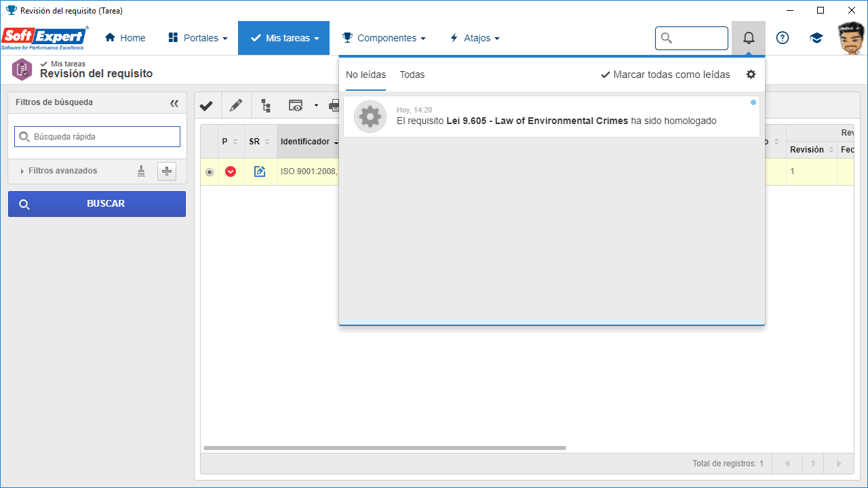The height and width of the screenshot is (488, 868).
Task: Click the checkmark execute toolbar icon
Action: 206,106
